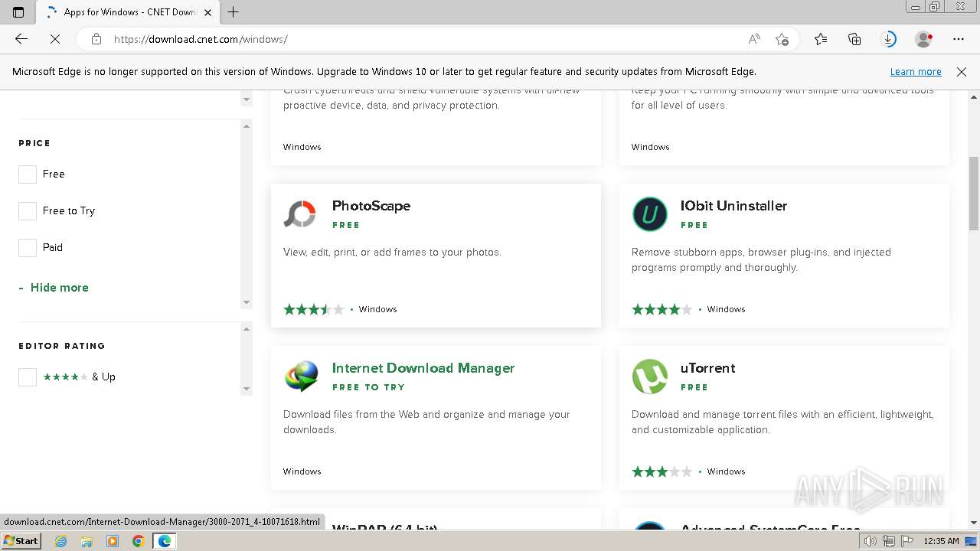Open the Favorites list icon
The height and width of the screenshot is (551, 980).
pyautogui.click(x=821, y=39)
